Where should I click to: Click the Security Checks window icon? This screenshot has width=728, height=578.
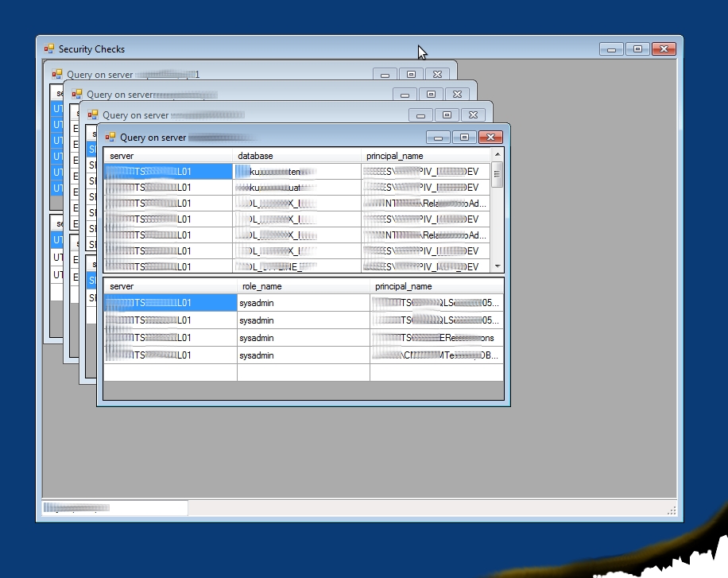click(49, 49)
